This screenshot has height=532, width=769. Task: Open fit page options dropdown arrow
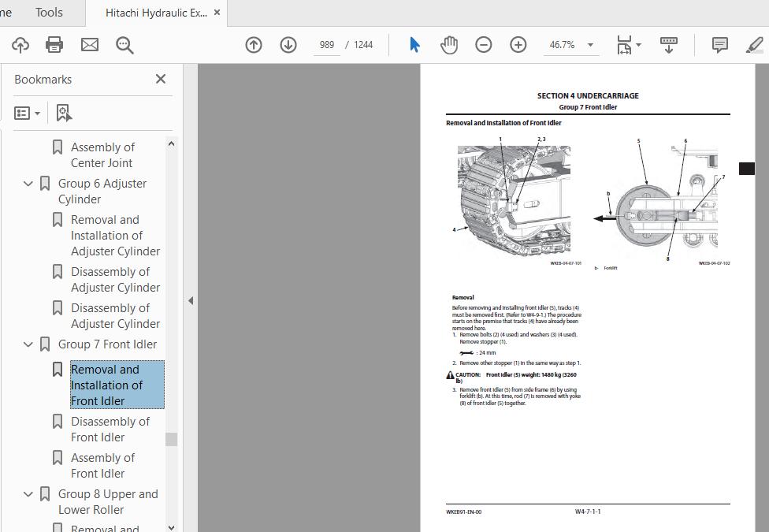point(638,45)
